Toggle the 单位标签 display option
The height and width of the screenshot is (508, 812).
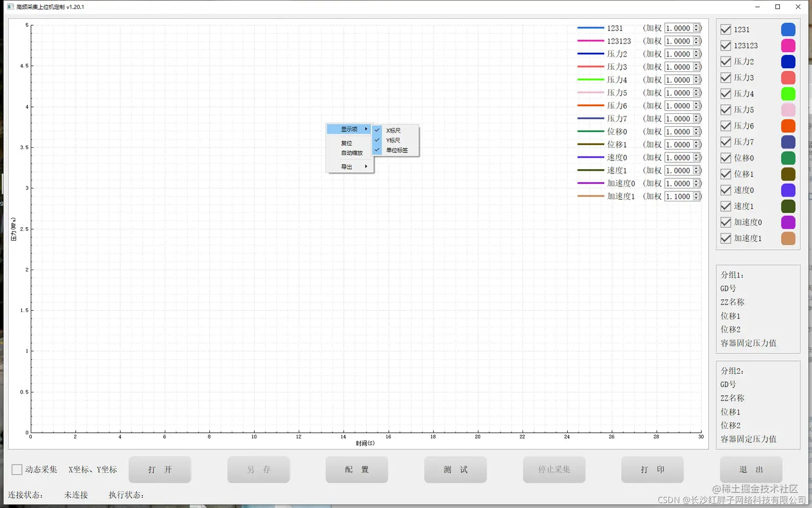coord(395,150)
